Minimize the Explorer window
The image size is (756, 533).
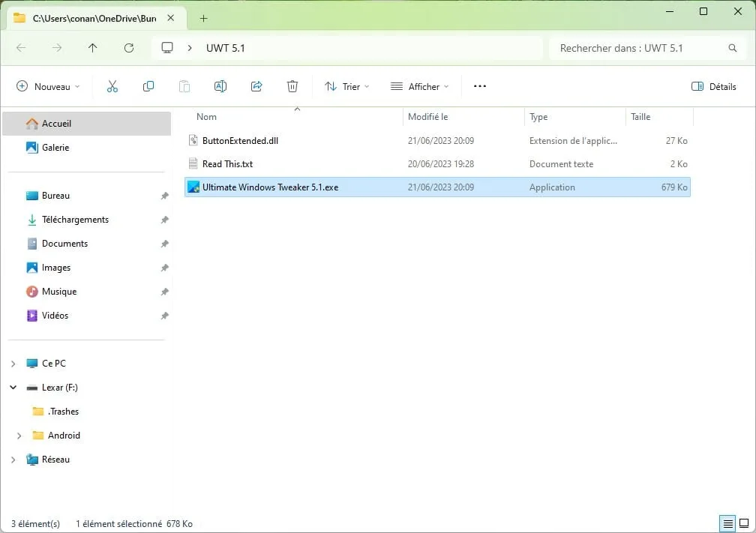670,11
